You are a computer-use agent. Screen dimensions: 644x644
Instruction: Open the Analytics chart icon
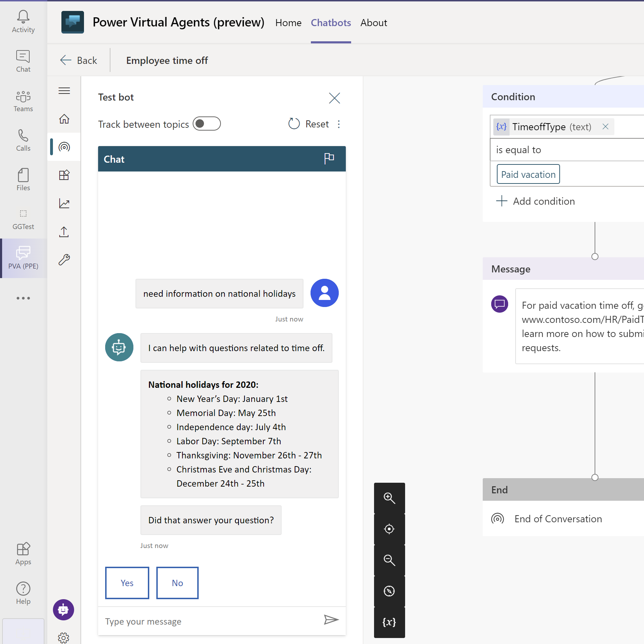click(x=64, y=203)
